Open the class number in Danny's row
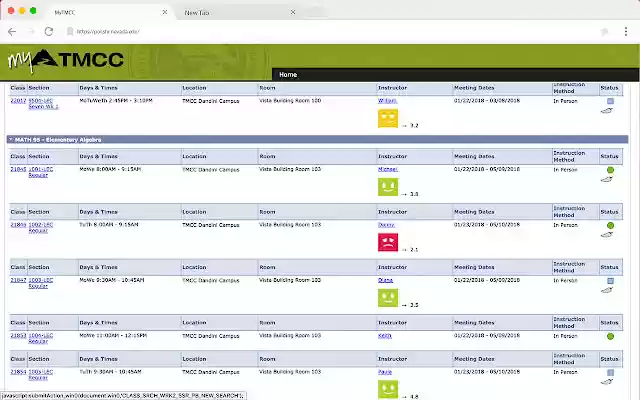Image resolution: width=640 pixels, height=400 pixels. 18,224
